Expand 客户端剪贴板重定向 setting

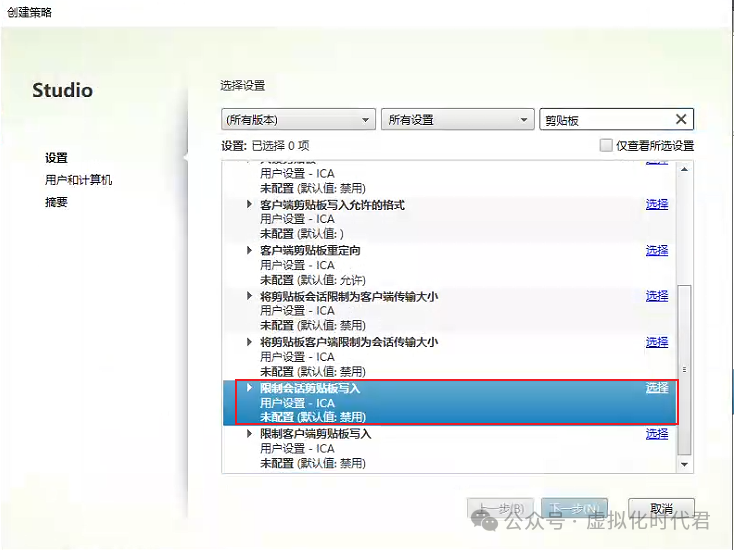click(x=250, y=250)
